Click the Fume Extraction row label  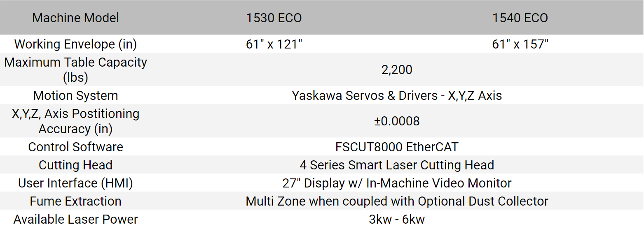pyautogui.click(x=76, y=201)
